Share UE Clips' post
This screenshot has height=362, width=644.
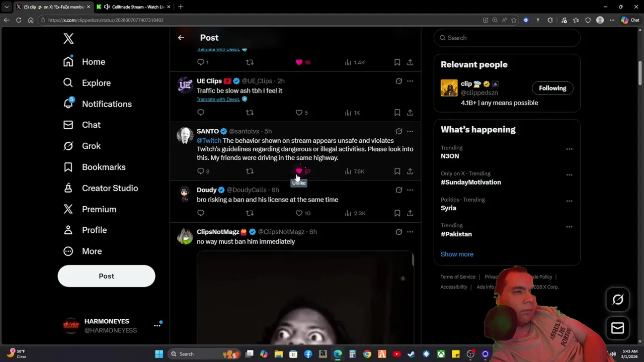coord(410,113)
